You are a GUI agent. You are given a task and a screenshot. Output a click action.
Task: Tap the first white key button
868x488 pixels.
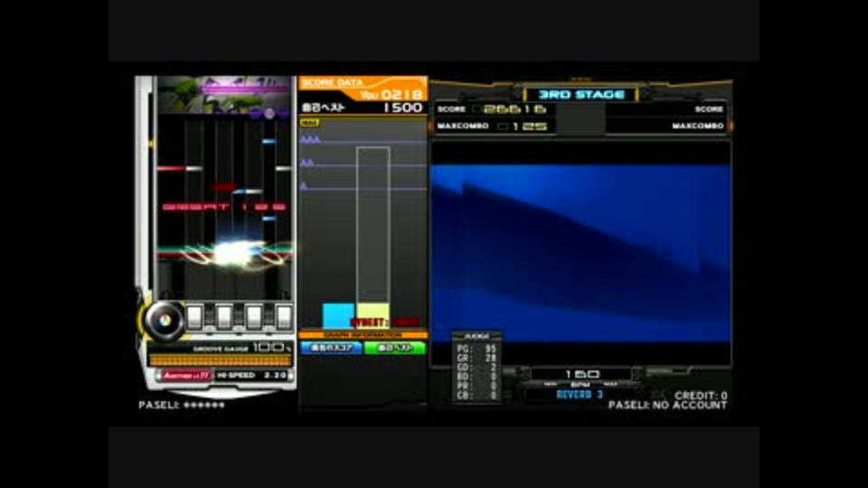(194, 317)
